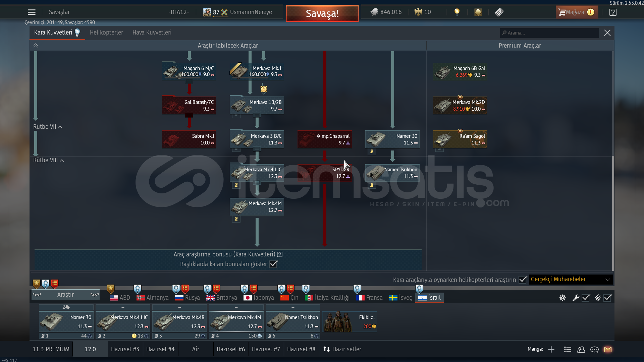Image resolution: width=644 pixels, height=362 pixels.
Task: Open the help question mark icon
Action: (x=613, y=12)
